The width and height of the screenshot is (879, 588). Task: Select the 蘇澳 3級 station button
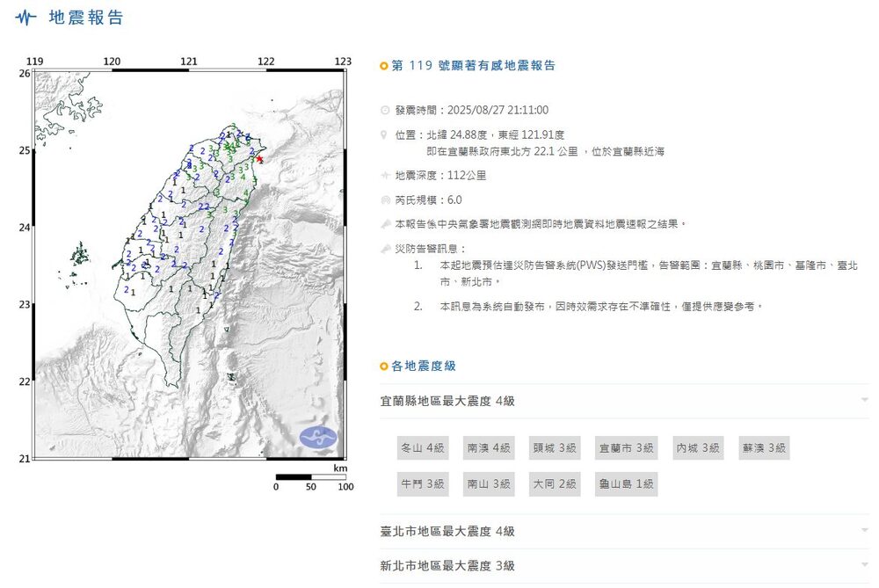click(x=763, y=447)
